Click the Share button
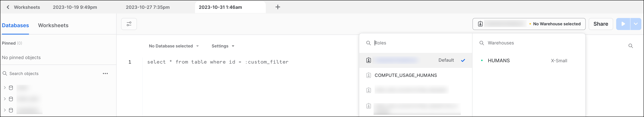 point(601,24)
